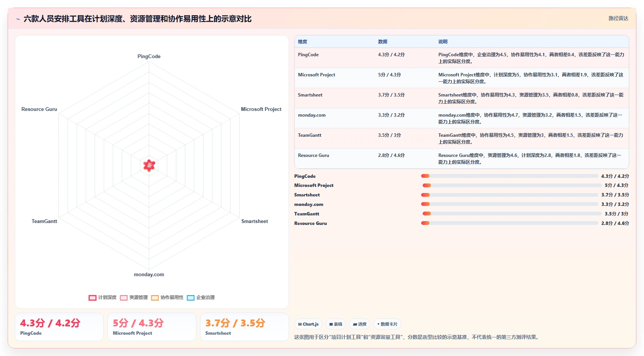Click the 维度 column header

click(303, 42)
